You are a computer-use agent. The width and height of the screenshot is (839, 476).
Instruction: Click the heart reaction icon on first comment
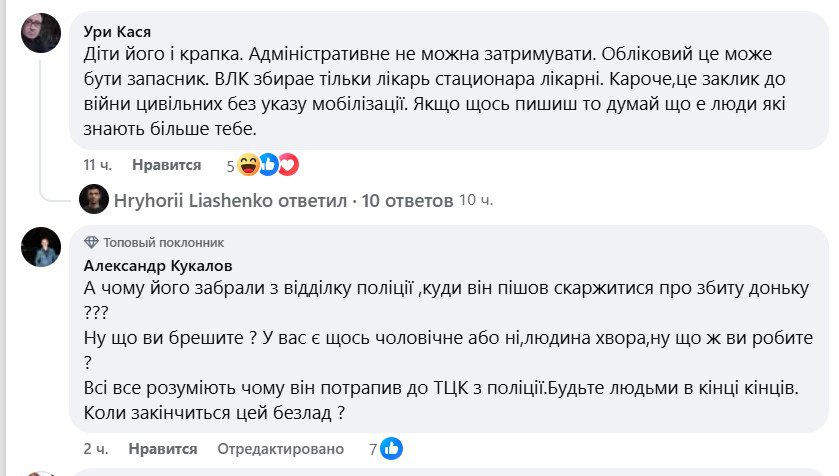(x=288, y=164)
